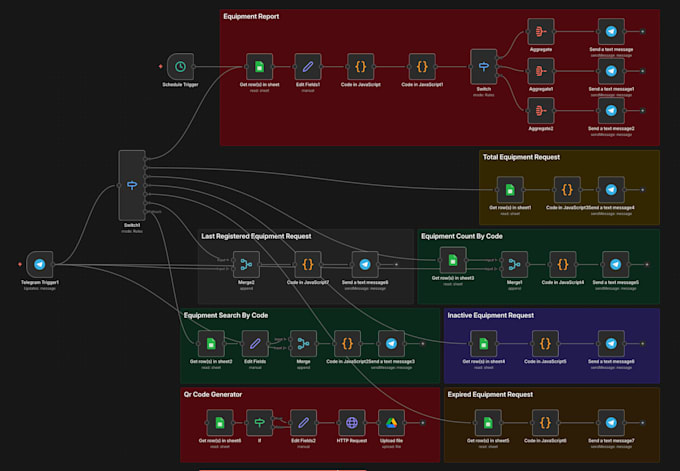Image resolution: width=680 pixels, height=471 pixels.
Task: Click plus handle after Send a text message3
Action: pos(423,343)
